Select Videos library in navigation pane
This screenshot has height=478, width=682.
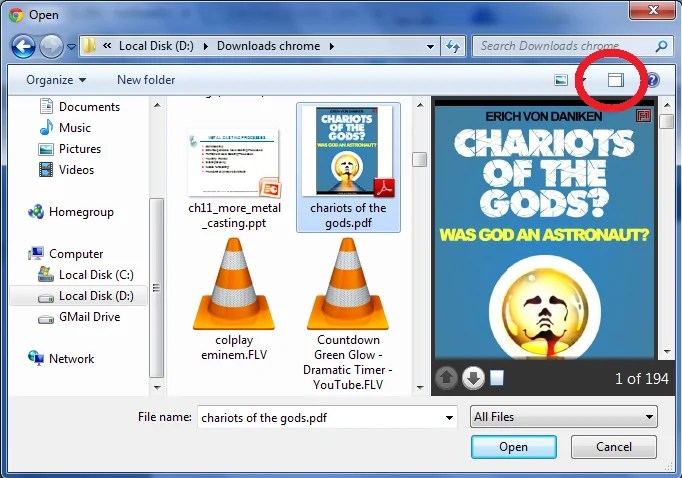tap(67, 170)
